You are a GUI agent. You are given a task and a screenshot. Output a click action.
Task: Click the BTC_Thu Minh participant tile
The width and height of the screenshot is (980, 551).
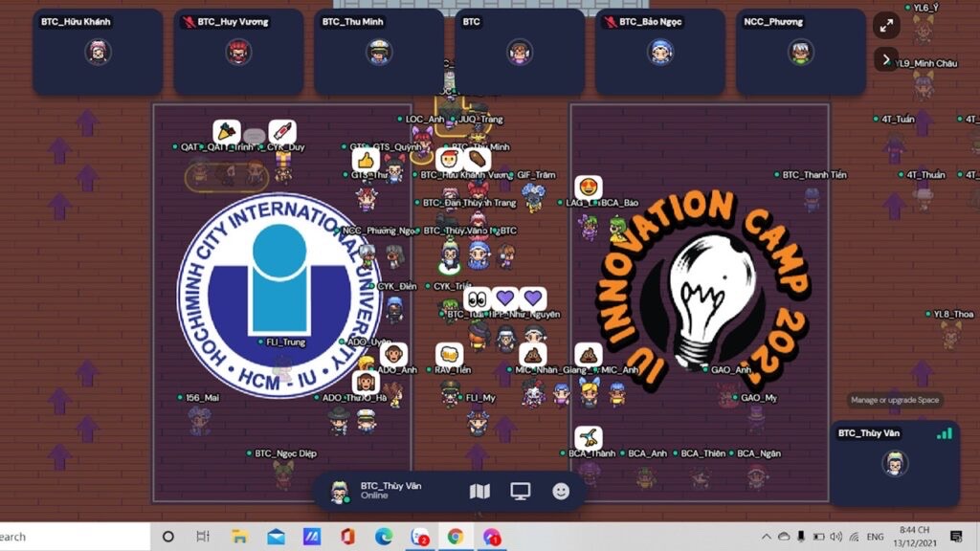[x=379, y=52]
